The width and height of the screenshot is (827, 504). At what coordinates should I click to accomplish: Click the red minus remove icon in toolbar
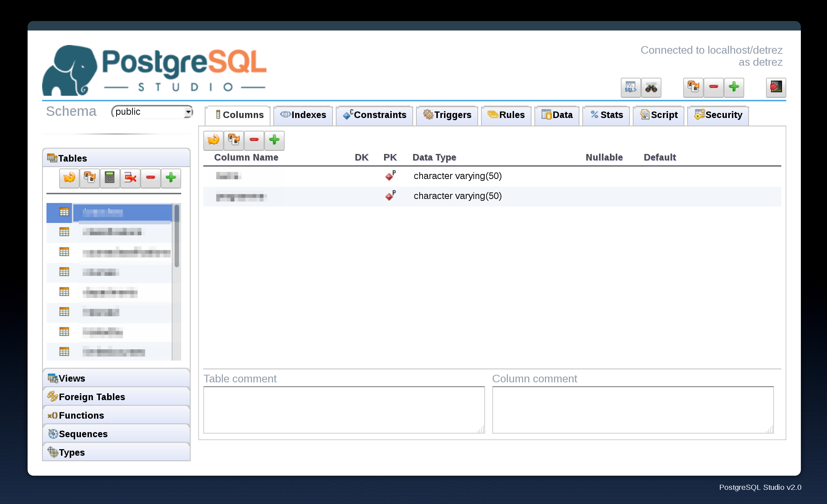click(253, 140)
